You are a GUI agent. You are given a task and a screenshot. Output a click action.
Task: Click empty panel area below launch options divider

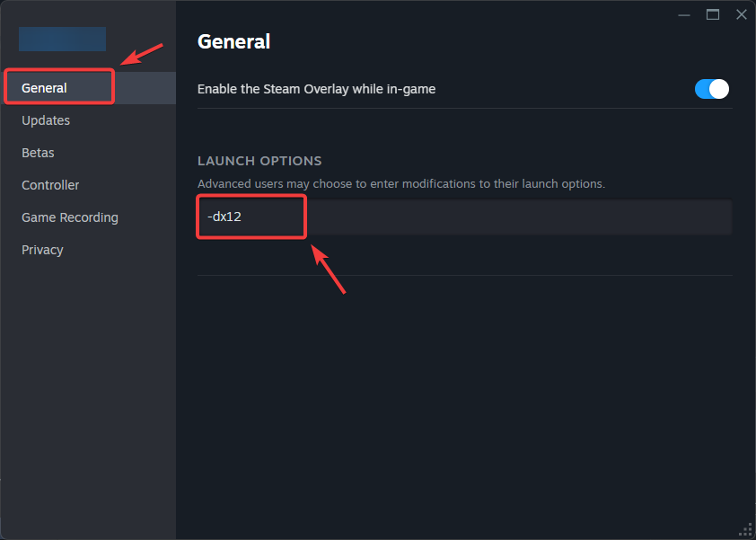point(464,395)
